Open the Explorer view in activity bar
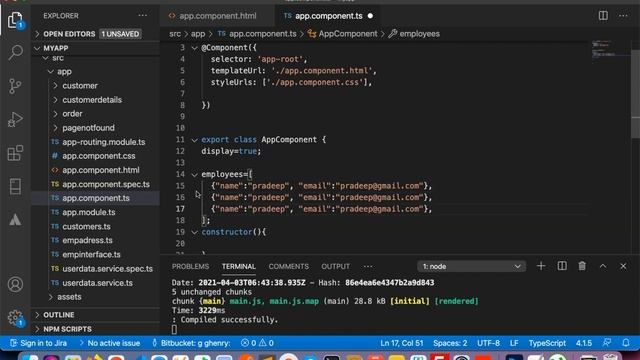The height and width of the screenshot is (360, 640). [15, 20]
